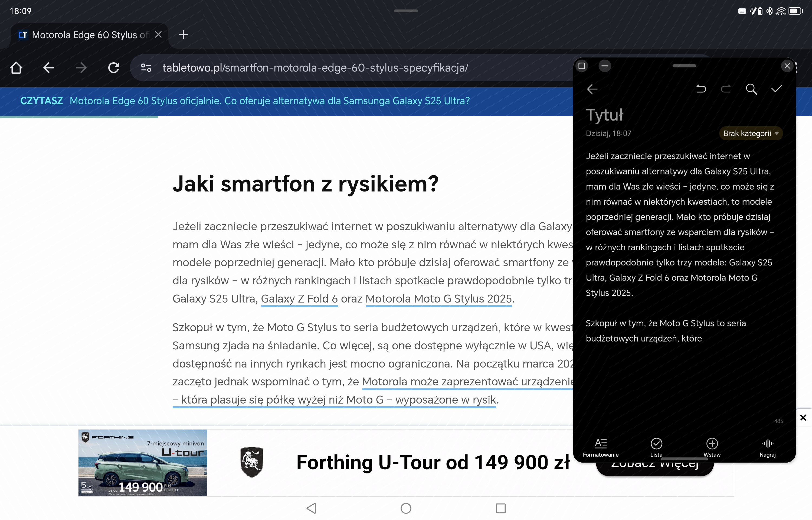Go back in browser history

[x=48, y=68]
